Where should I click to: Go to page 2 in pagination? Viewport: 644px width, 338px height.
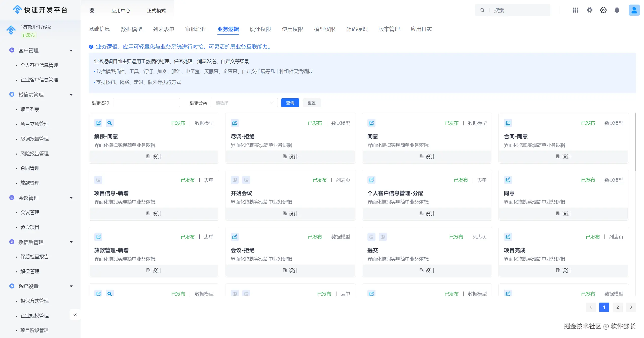click(617, 307)
